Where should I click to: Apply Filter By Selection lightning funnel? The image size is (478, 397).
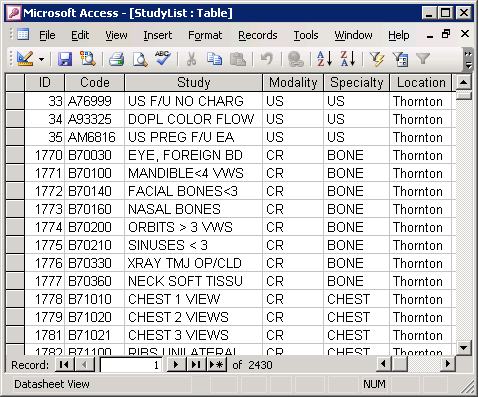click(x=377, y=60)
